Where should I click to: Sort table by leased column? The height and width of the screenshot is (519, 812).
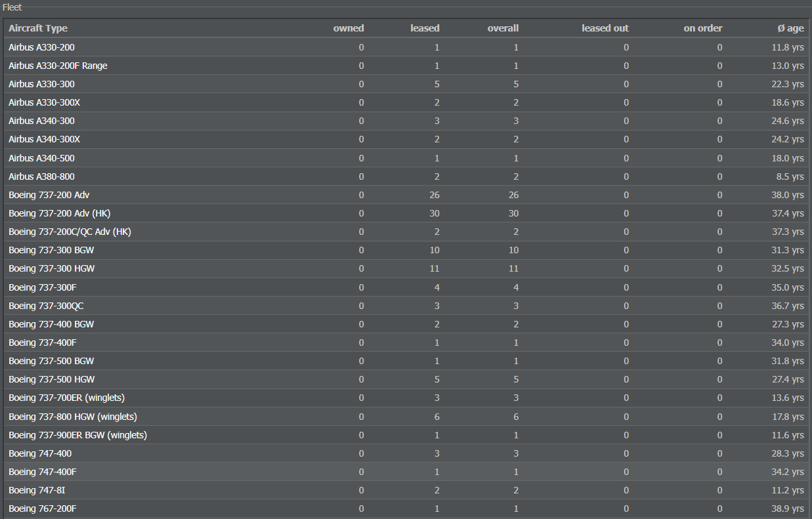click(425, 28)
